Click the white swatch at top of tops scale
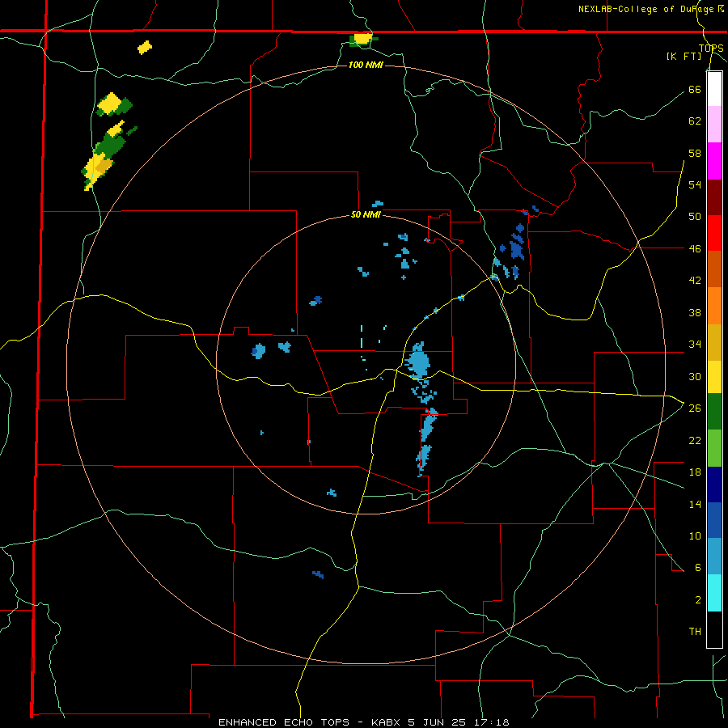Image resolution: width=728 pixels, height=728 pixels. tap(714, 89)
